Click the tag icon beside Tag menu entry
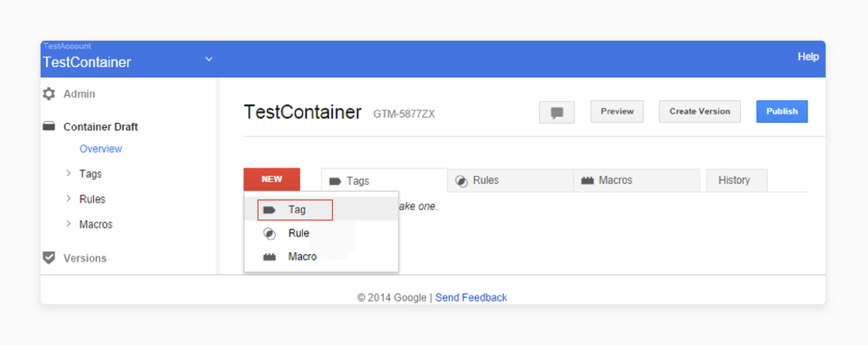This screenshot has width=868, height=345. coord(269,210)
